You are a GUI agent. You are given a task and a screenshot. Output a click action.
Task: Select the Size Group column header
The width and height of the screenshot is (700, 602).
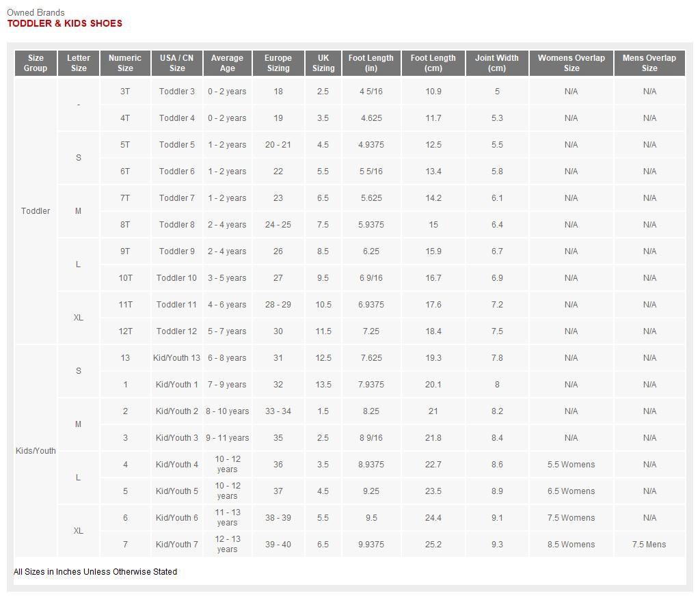click(x=36, y=63)
